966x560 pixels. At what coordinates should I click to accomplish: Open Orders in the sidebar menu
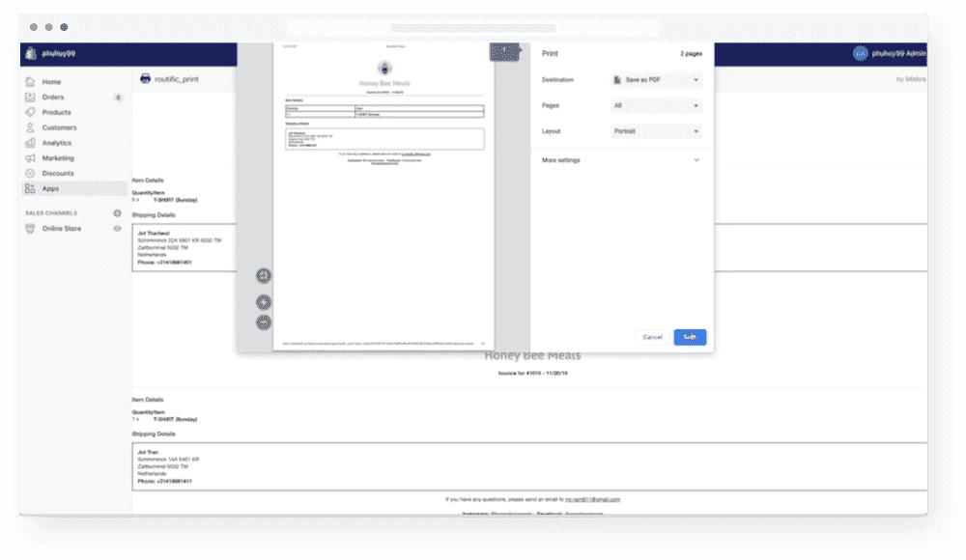(x=52, y=98)
